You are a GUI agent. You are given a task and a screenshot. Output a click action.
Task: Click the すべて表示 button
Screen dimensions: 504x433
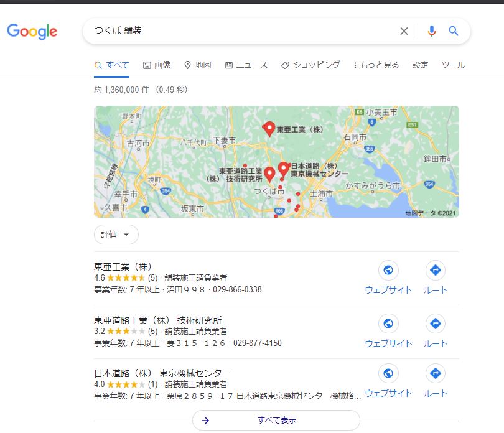[x=276, y=420]
